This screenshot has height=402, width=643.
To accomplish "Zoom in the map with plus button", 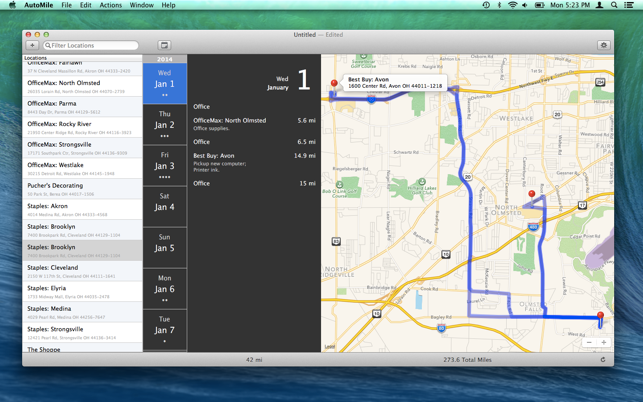I will [604, 343].
